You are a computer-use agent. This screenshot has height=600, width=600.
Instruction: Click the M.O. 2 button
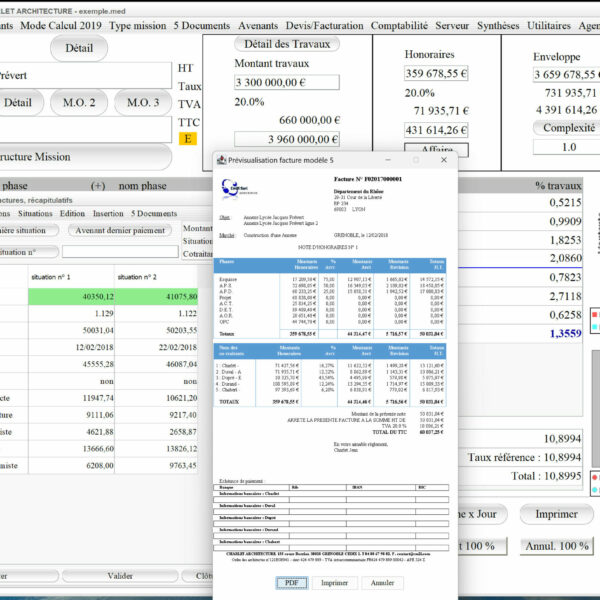click(79, 103)
